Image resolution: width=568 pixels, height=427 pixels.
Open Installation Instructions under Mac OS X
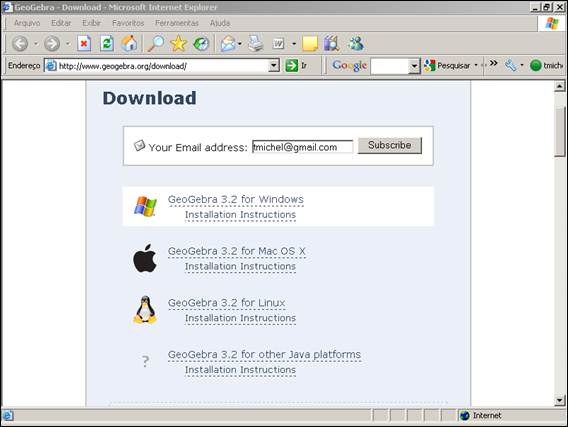click(x=241, y=266)
